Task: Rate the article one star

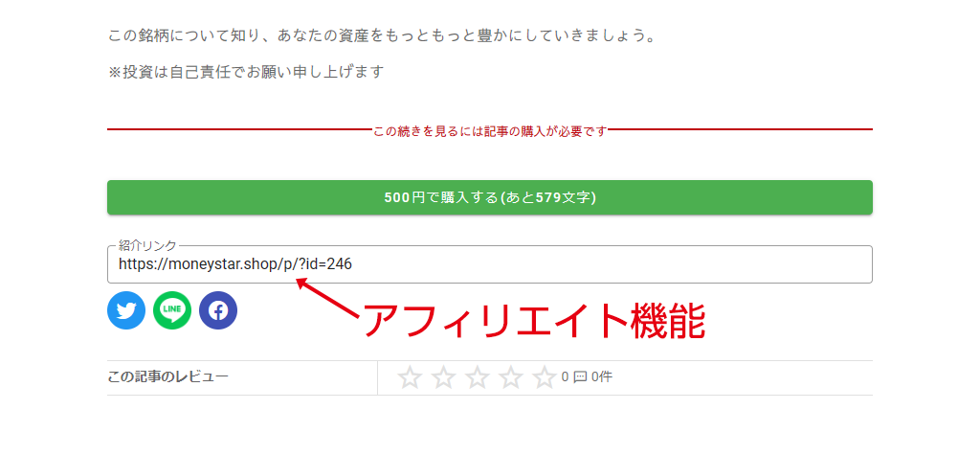Action: (410, 377)
